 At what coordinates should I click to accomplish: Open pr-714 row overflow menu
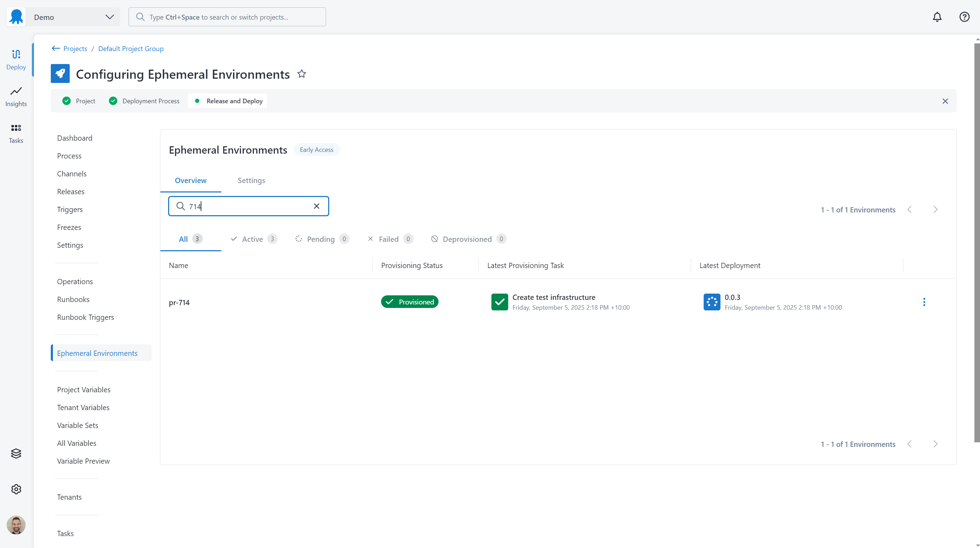924,302
